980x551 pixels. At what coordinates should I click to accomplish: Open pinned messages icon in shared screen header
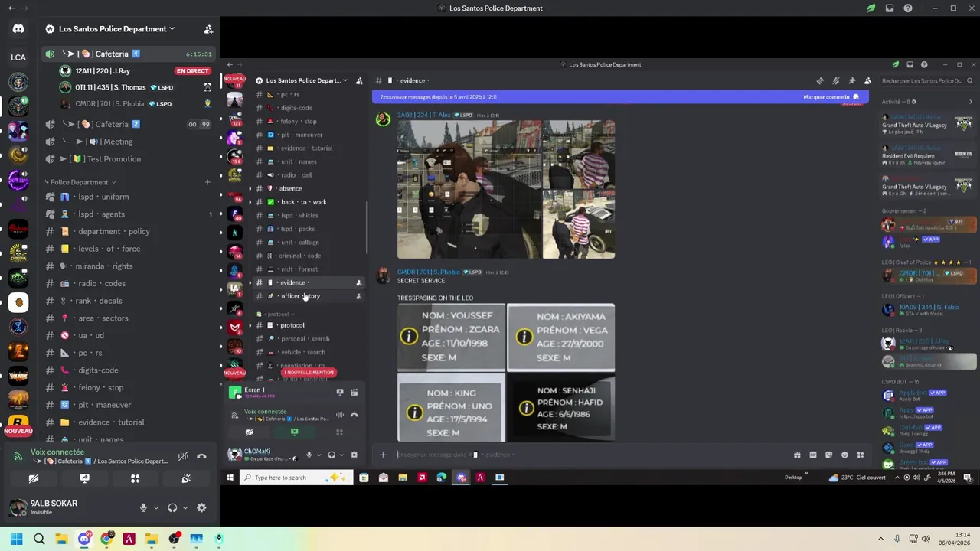click(851, 80)
